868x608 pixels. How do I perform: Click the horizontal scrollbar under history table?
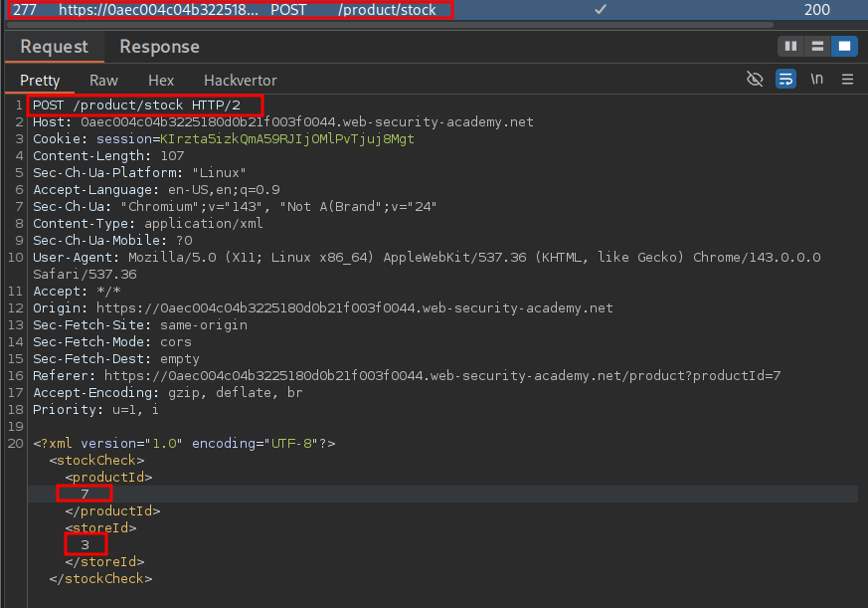[398, 24]
